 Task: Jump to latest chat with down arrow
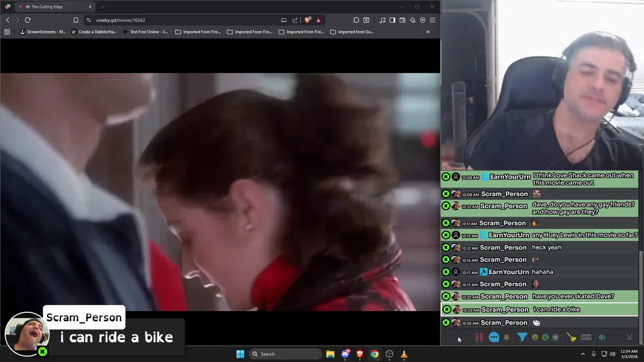629,337
